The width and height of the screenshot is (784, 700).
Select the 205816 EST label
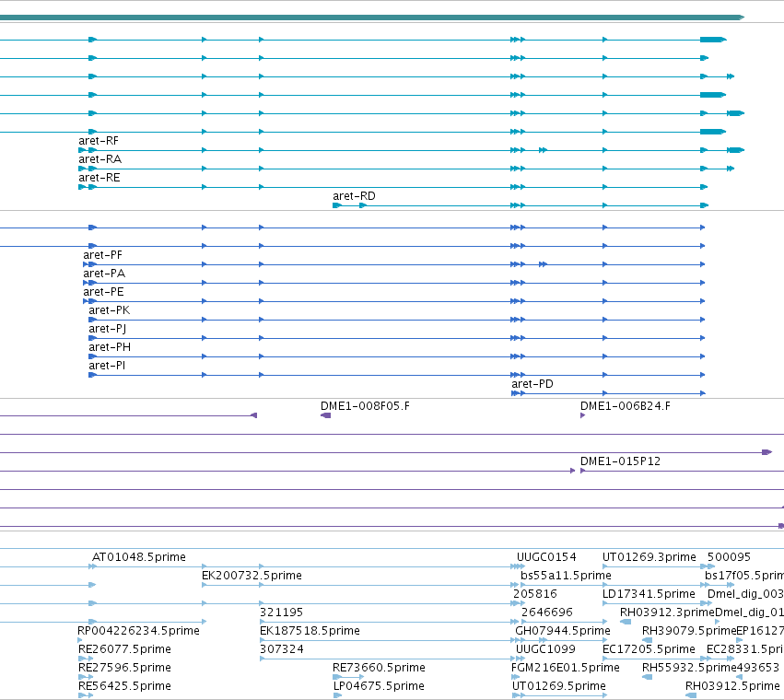click(x=535, y=594)
